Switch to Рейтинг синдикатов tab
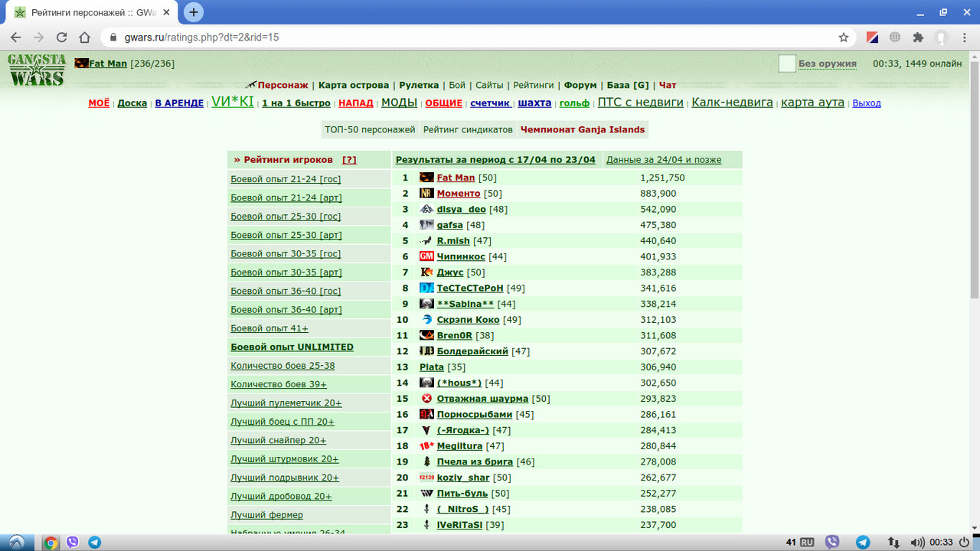This screenshot has width=980, height=551. tap(468, 129)
